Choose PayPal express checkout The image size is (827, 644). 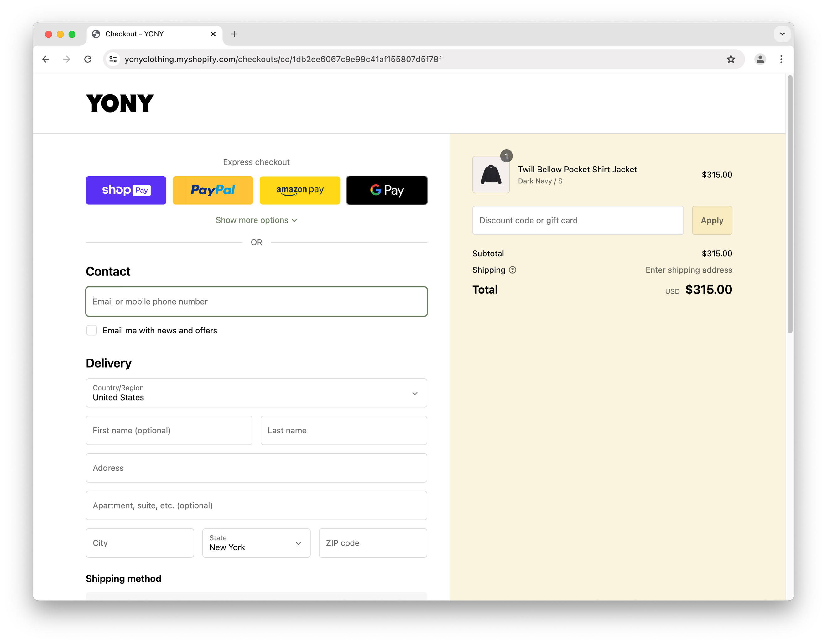213,190
